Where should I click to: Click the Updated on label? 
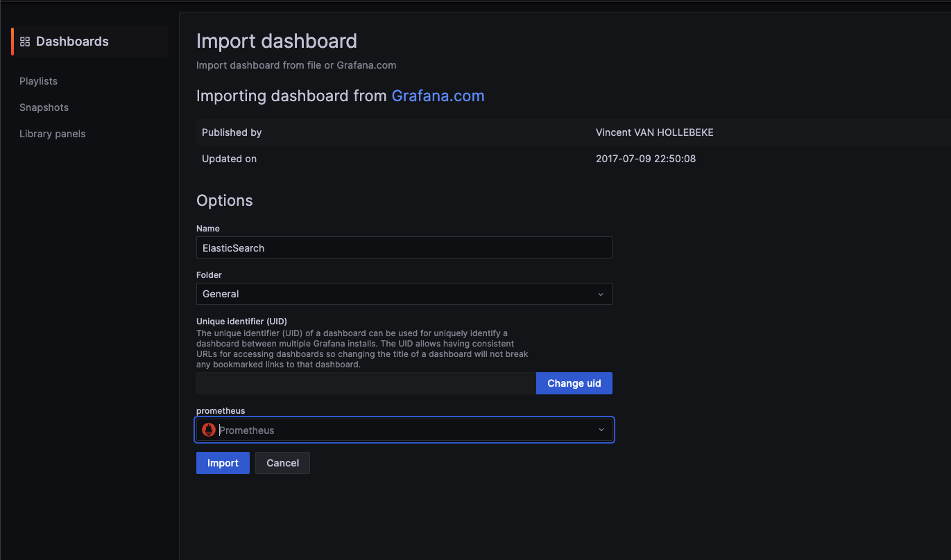229,159
